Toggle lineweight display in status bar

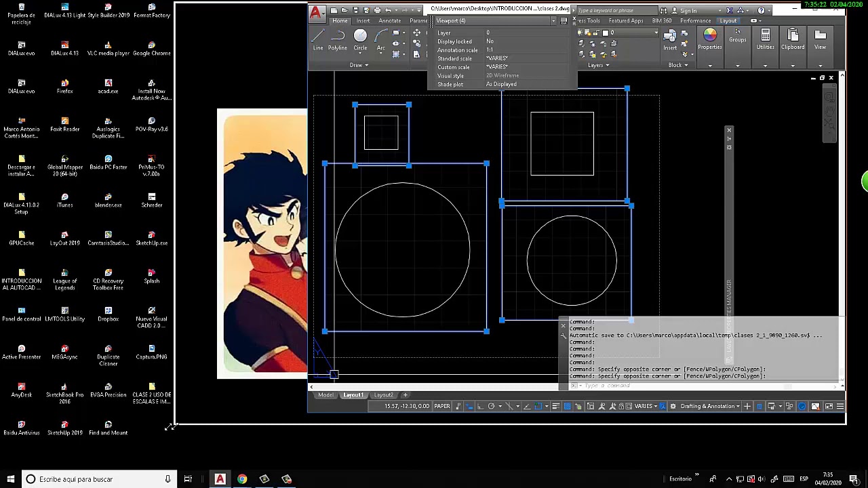[x=555, y=406]
